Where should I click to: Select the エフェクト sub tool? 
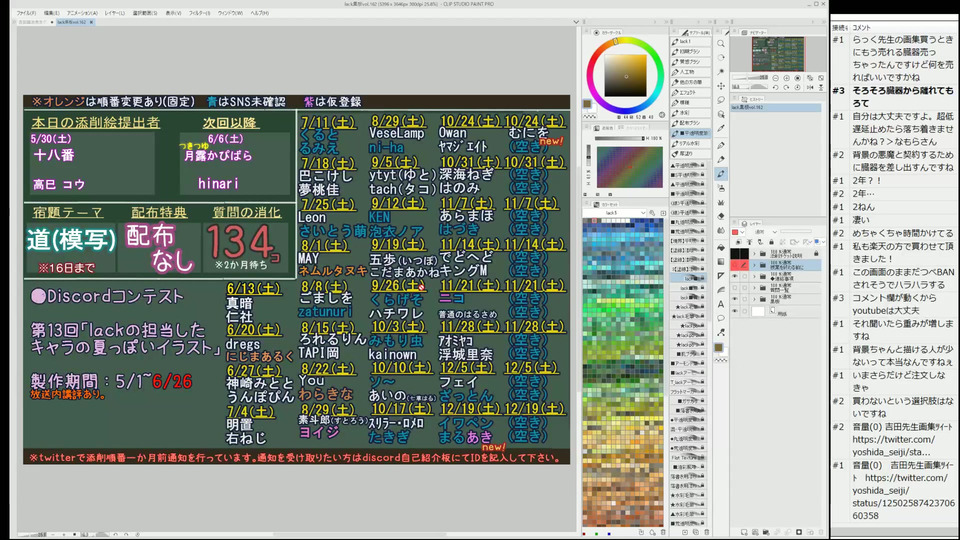pyautogui.click(x=688, y=92)
